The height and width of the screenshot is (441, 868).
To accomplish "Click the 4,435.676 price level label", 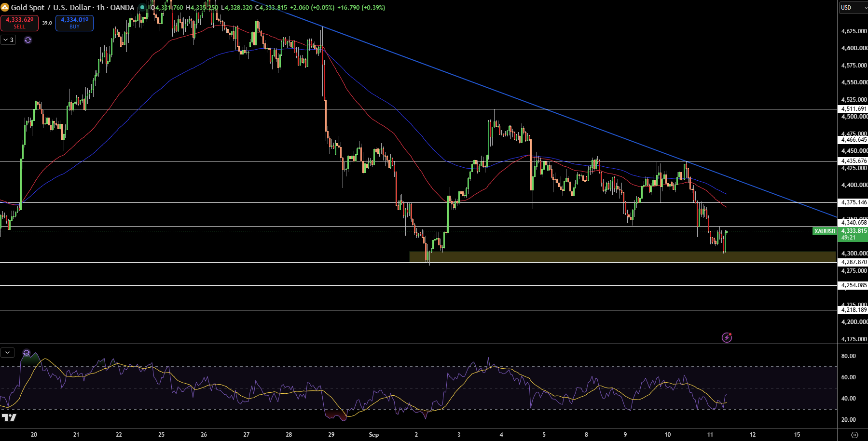I will click(x=854, y=161).
